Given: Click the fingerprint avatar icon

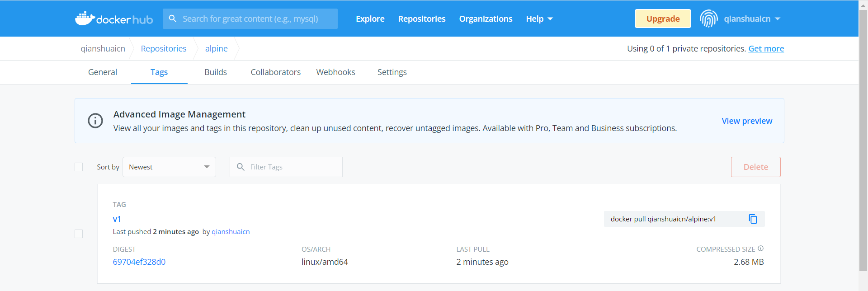Looking at the screenshot, I should point(708,19).
